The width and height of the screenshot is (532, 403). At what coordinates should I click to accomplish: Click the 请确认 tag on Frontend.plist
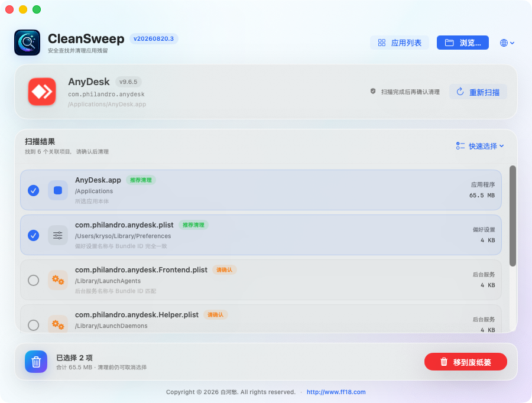coord(224,269)
